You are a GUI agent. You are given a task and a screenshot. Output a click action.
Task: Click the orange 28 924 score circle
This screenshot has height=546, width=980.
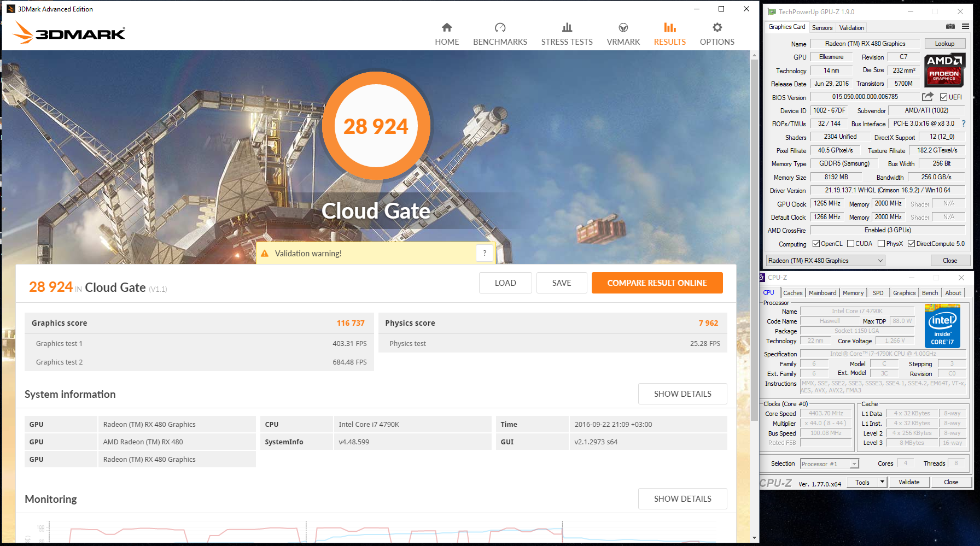(x=376, y=126)
